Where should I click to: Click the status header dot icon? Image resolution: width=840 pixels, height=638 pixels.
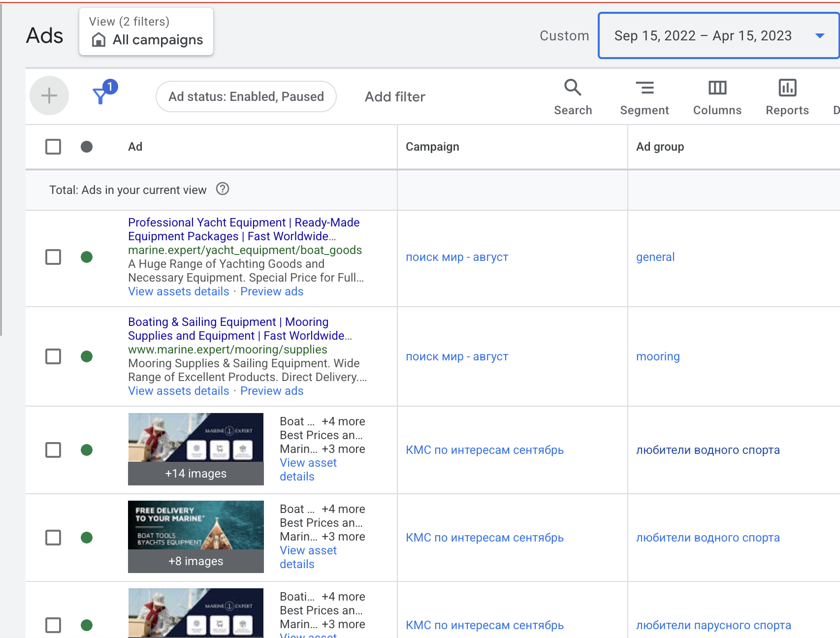[87, 147]
